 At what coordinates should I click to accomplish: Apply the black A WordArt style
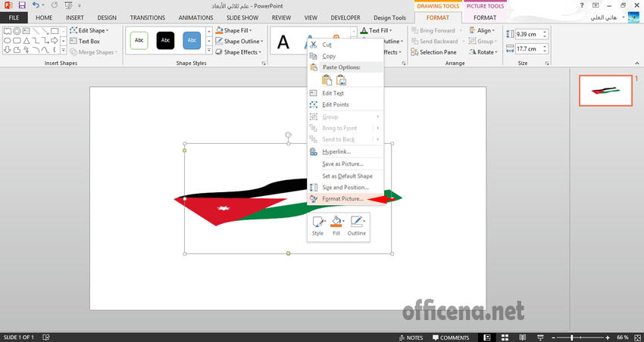(283, 42)
